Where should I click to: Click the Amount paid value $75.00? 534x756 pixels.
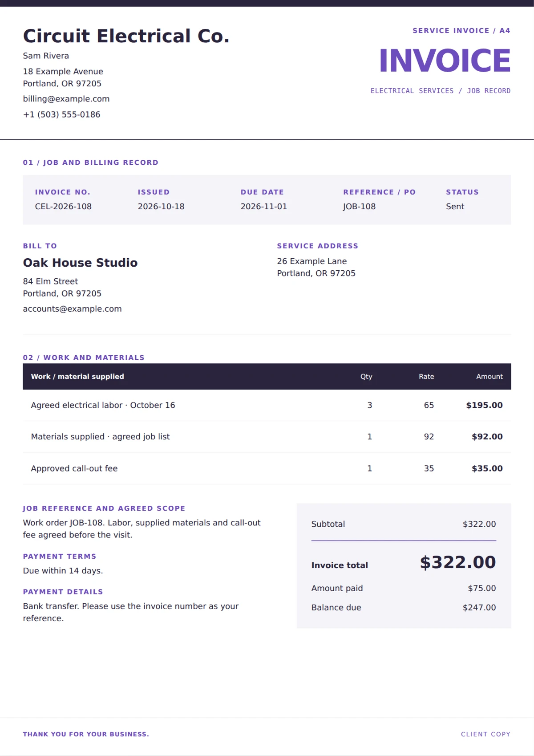pos(482,588)
